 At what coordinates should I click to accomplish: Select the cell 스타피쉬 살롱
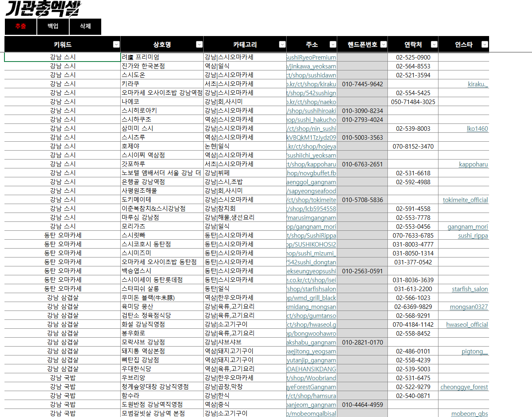point(162,289)
